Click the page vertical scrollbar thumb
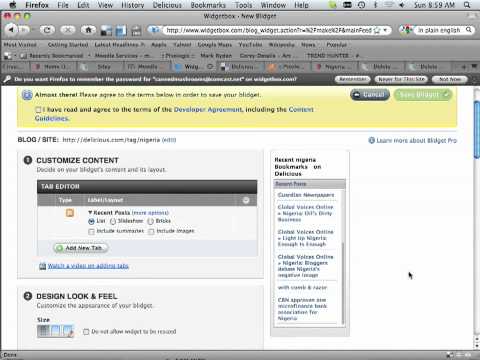Screen dimensions: 480x360 [x=477, y=129]
